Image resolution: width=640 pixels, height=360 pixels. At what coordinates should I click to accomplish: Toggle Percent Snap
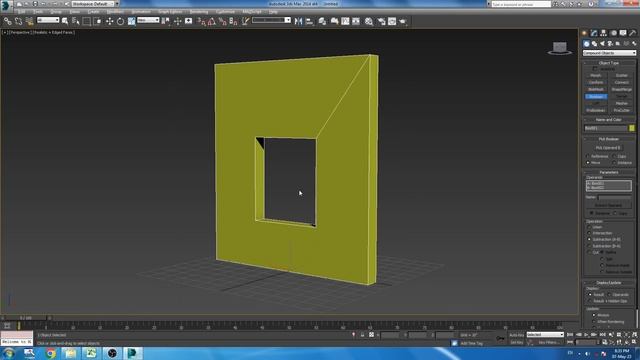coord(222,21)
